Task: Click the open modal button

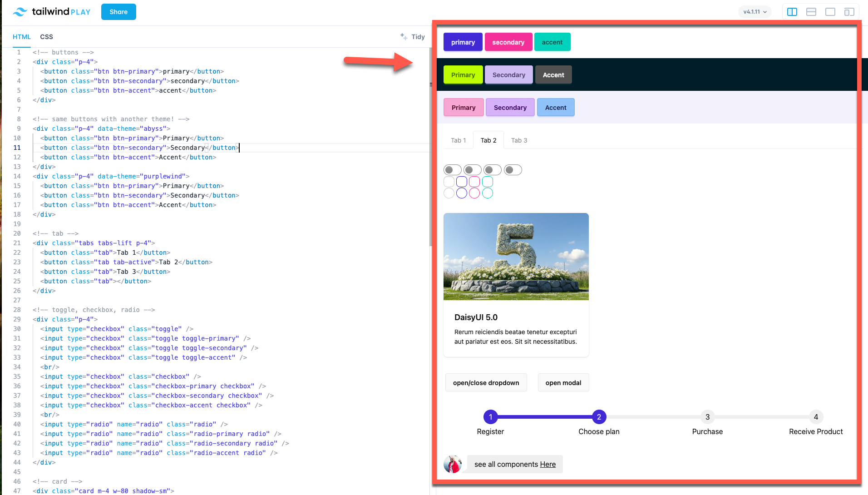Action: tap(563, 383)
